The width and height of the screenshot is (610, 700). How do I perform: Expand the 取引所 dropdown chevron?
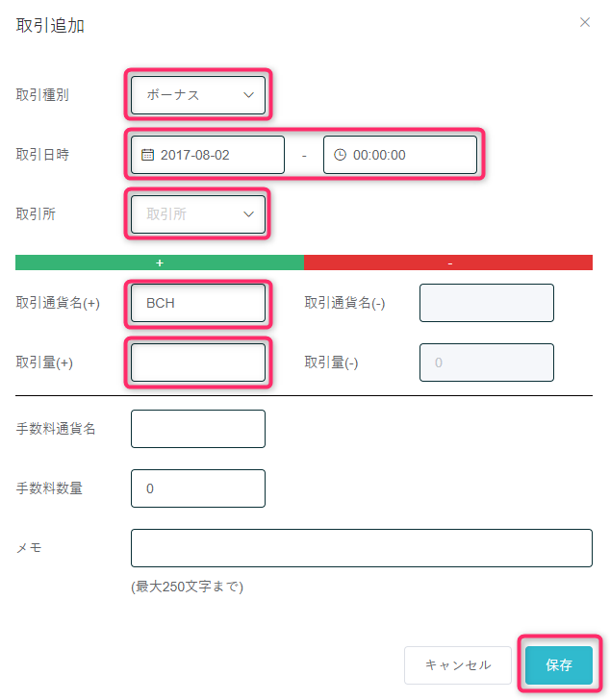coord(249,214)
